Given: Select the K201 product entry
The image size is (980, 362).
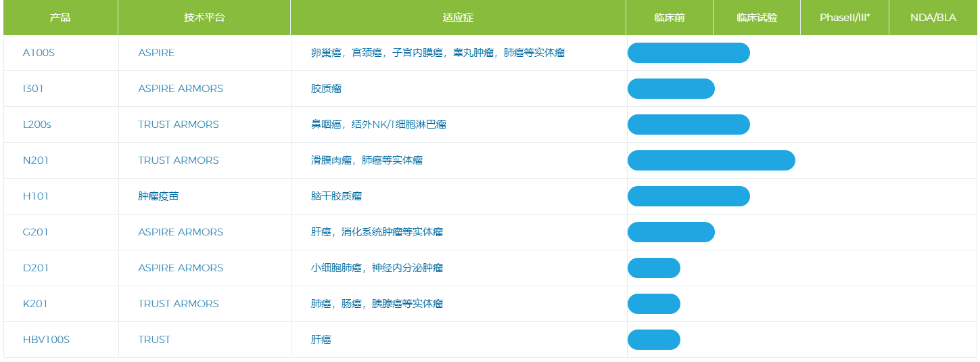Looking at the screenshot, I should [35, 304].
